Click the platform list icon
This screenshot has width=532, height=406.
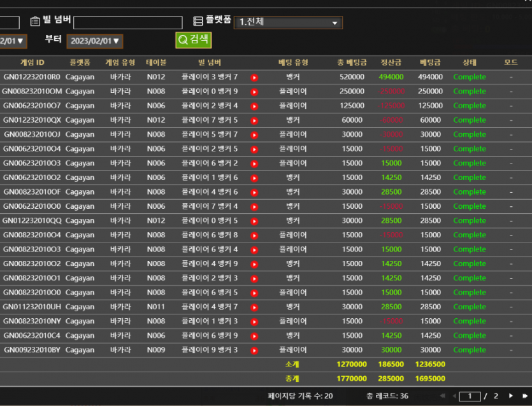tap(198, 21)
